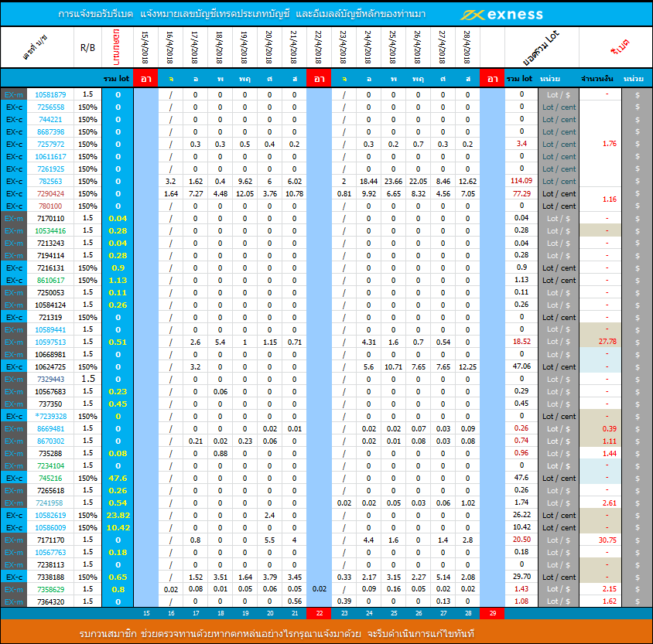
Task: Click green account number 745216
Action: click(x=50, y=478)
